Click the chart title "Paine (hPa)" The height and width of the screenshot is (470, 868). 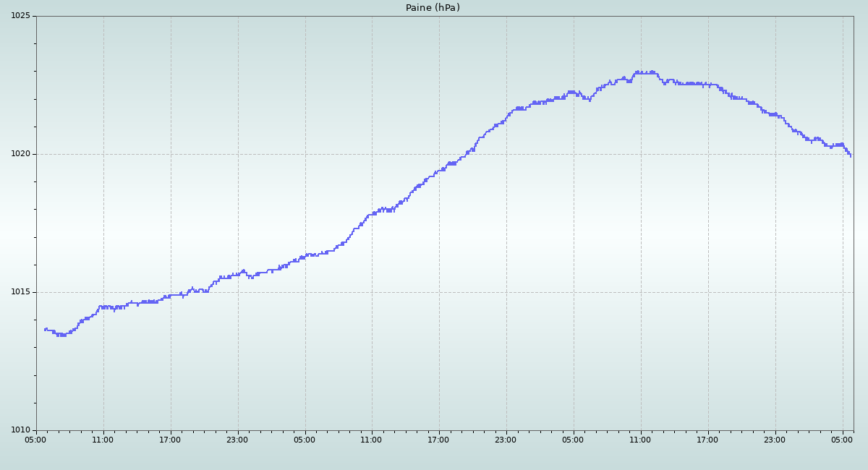(433, 8)
